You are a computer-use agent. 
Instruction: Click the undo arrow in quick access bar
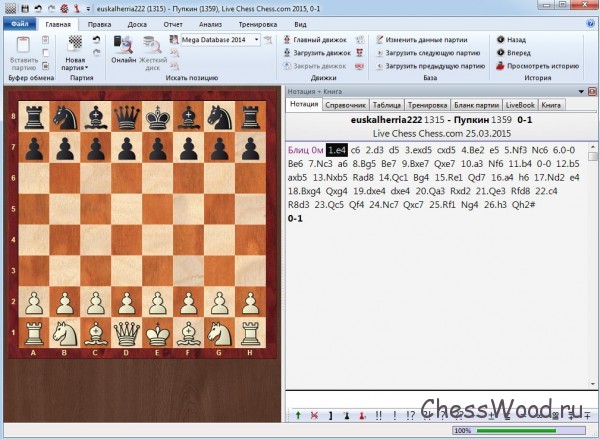click(38, 8)
